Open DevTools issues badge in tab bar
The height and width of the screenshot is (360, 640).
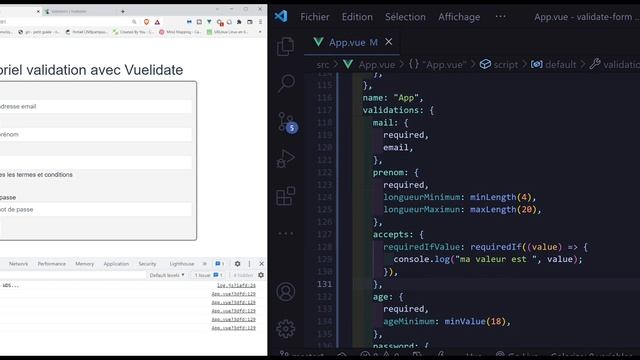click(x=219, y=264)
